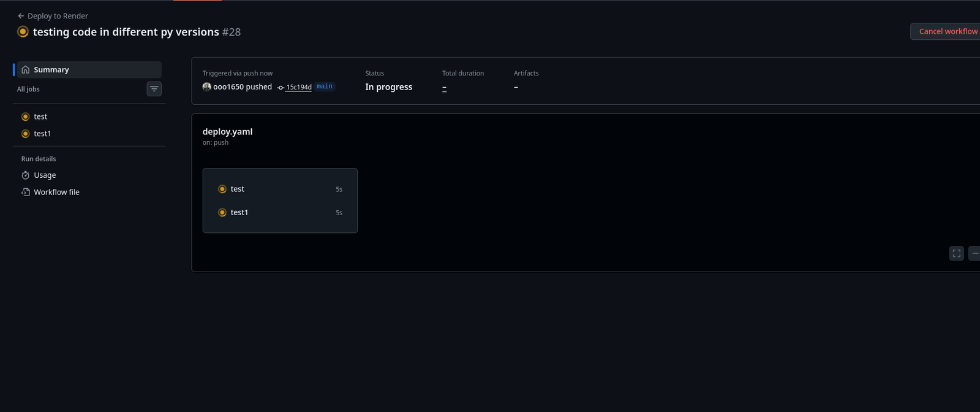Select the test job in workflow graph
This screenshot has height=412, width=980.
point(238,189)
